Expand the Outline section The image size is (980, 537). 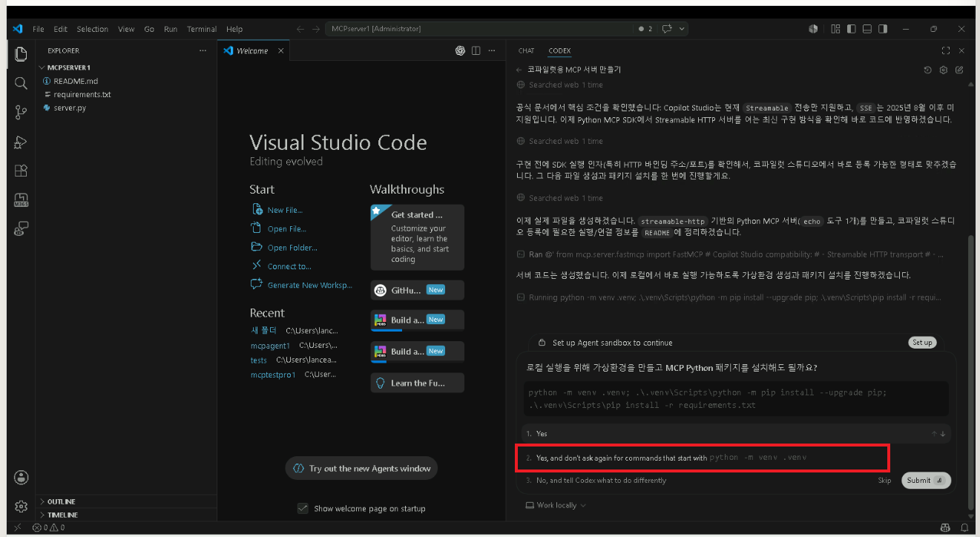pos(126,501)
